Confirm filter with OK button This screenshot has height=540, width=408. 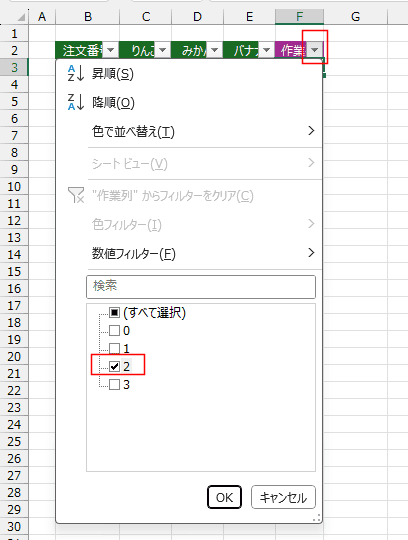tap(224, 497)
